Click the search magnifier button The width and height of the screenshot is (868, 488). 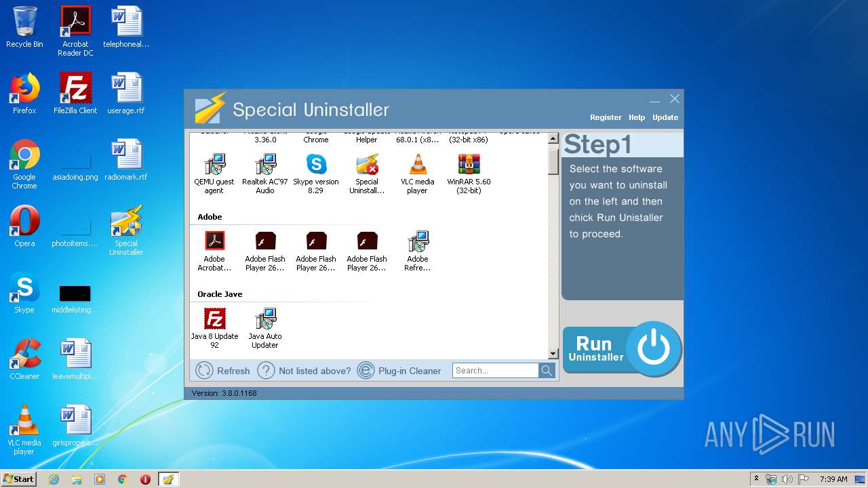(547, 371)
